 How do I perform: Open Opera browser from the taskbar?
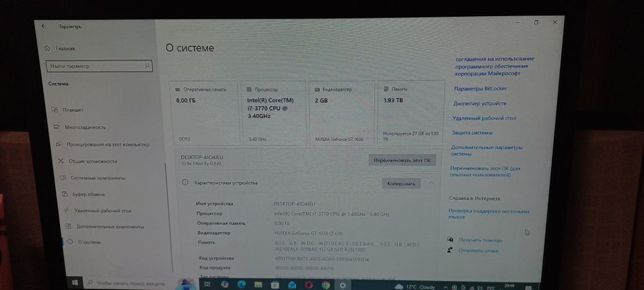tap(309, 285)
